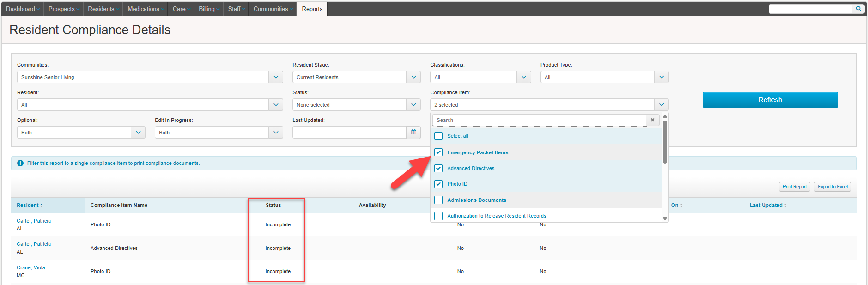Click the dropdown list scroll down arrow

(x=665, y=219)
